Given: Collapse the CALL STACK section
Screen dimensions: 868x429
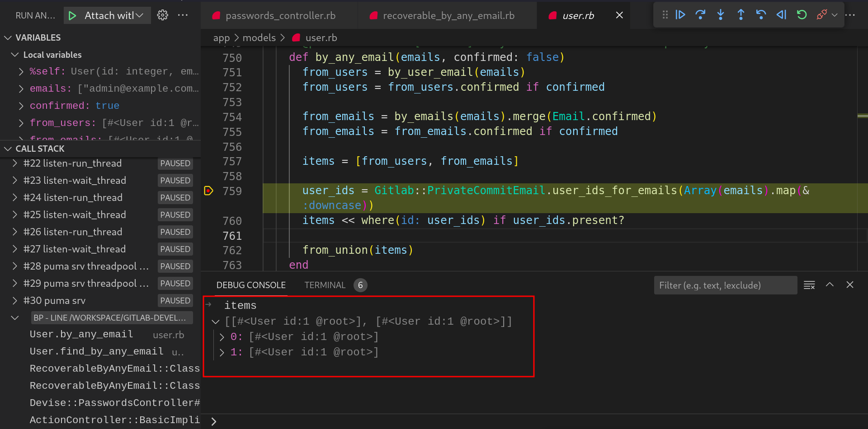Looking at the screenshot, I should click(x=8, y=149).
